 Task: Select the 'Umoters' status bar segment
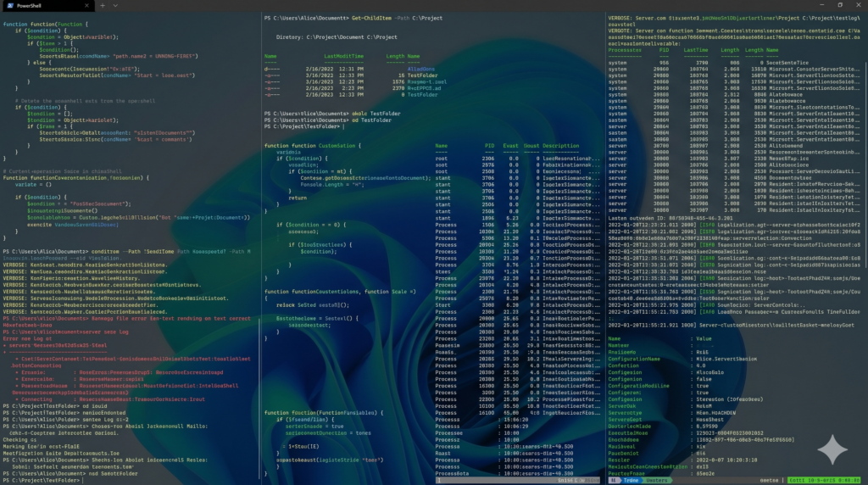point(657,481)
